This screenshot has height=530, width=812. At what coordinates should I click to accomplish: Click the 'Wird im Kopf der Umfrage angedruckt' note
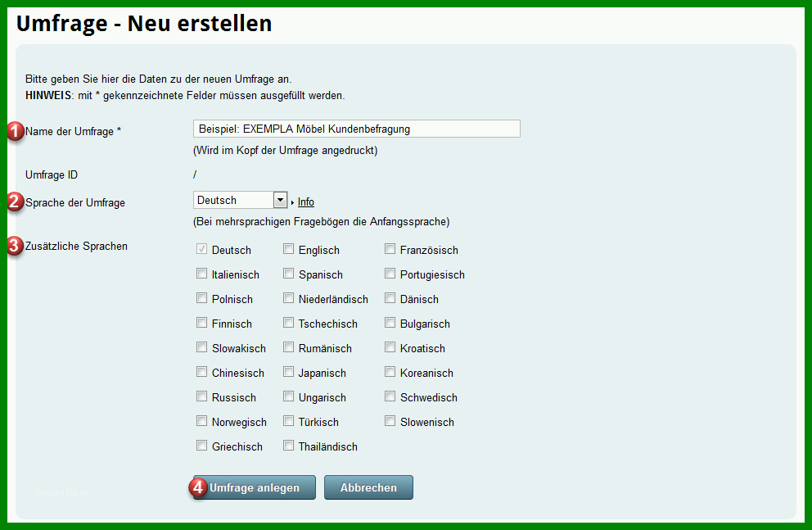286,151
